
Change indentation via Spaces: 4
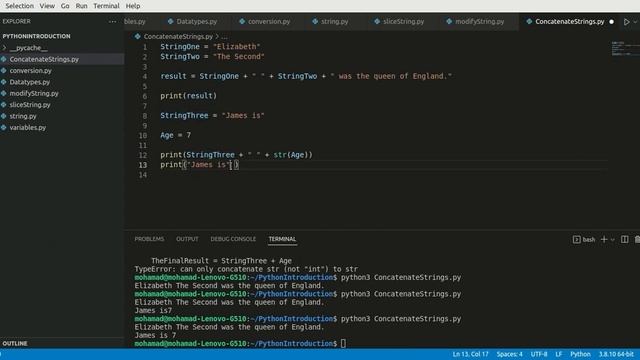click(509, 354)
